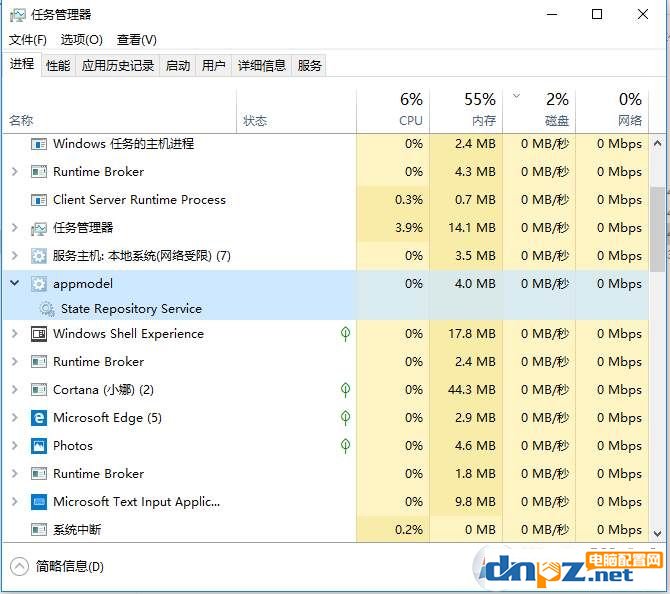The image size is (670, 594).
Task: Minimize the Task Manager window
Action: click(x=552, y=14)
